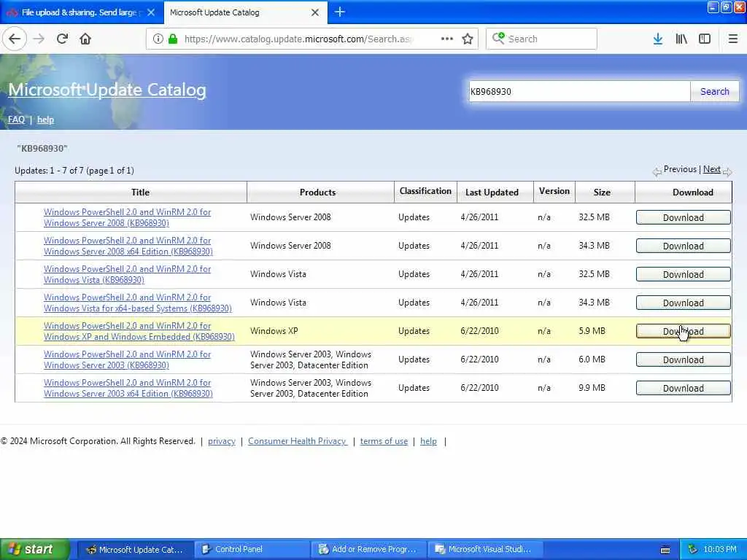Download the Windows Vista 32.5 MB update

[683, 274]
